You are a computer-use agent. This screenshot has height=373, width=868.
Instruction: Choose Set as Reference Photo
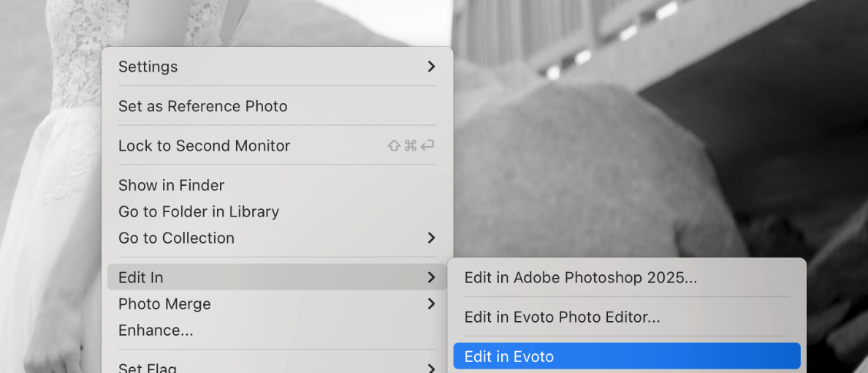pyautogui.click(x=277, y=106)
